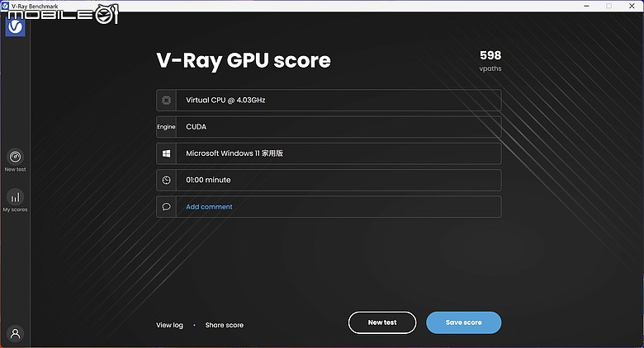Click the V-Ray Benchmark title bar app icon
Viewport: 644px width, 348px height.
click(x=5, y=6)
